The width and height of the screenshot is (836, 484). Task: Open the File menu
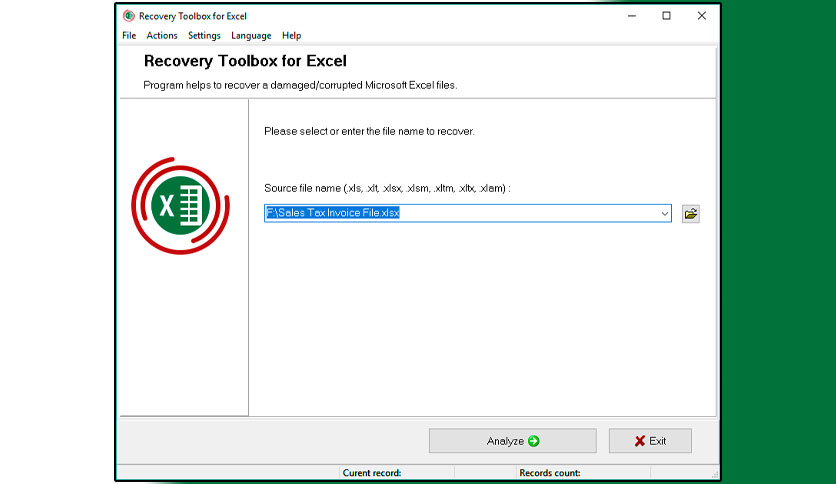tap(129, 36)
